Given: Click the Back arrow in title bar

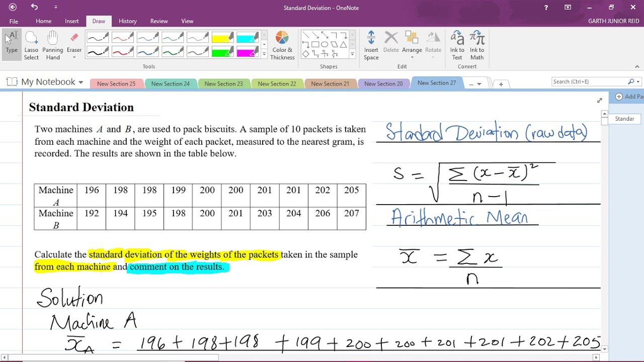Looking at the screenshot, I should tap(13, 7).
